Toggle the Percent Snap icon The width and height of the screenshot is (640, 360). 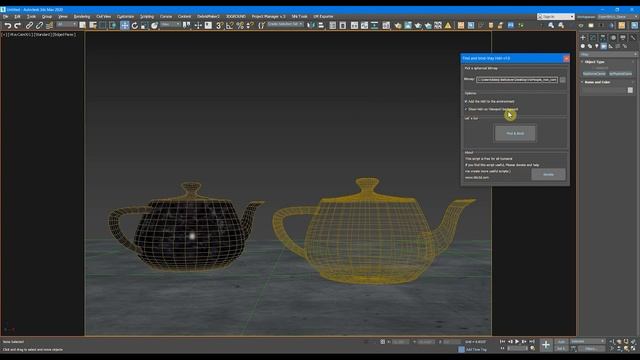point(240,26)
